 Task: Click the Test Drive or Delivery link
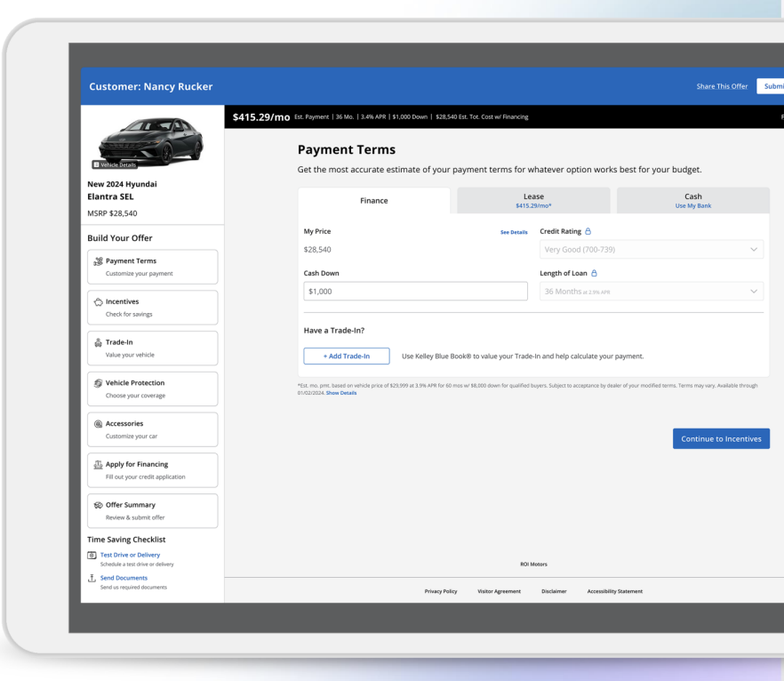130,555
